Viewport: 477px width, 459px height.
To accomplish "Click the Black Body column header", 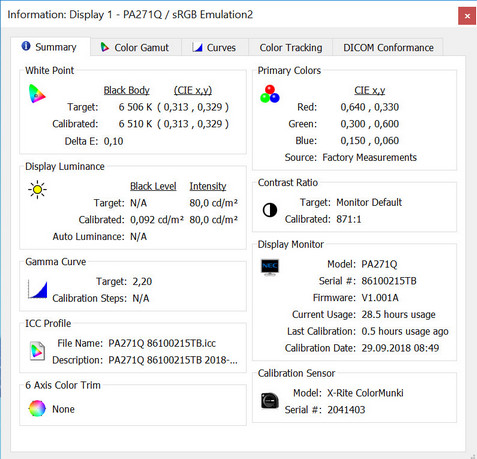I will click(x=126, y=90).
